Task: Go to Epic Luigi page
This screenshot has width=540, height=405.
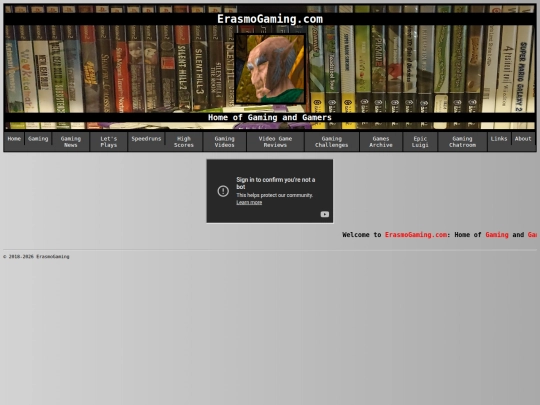Action: [420, 142]
